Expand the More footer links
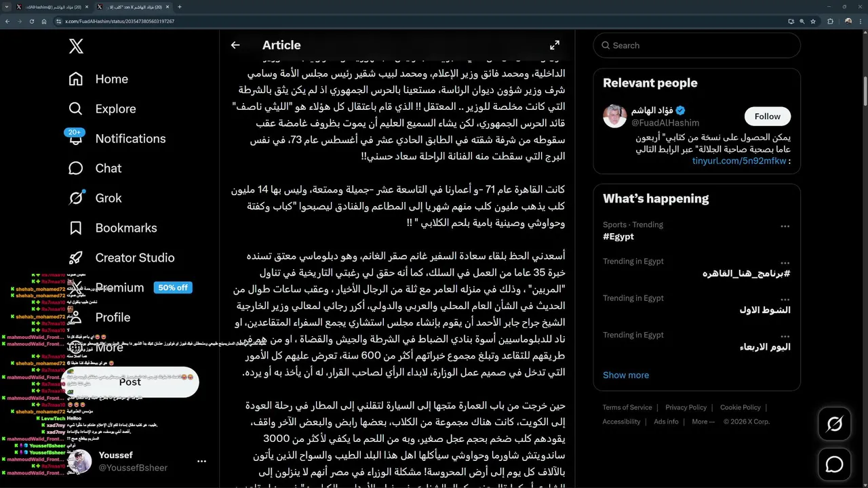868x488 pixels. 703,422
